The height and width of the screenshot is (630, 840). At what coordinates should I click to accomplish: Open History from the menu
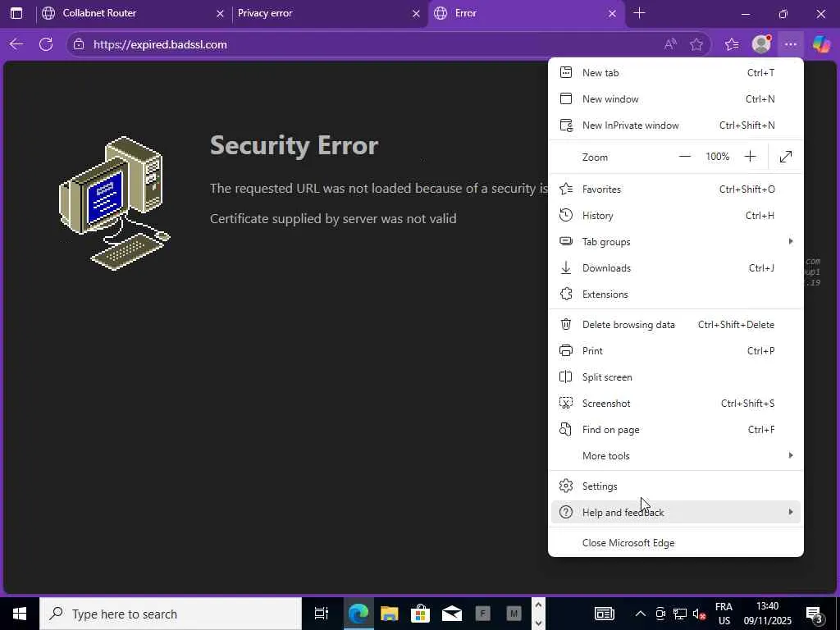coord(676,216)
